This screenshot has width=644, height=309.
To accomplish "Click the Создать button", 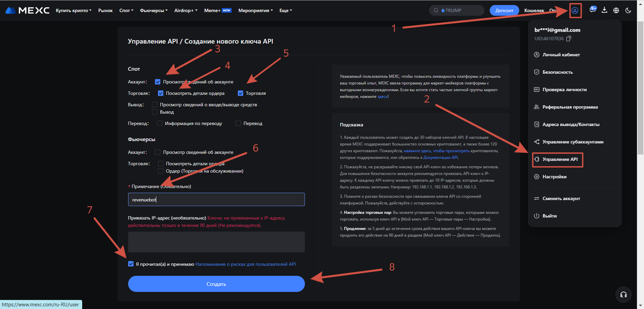I will click(216, 284).
